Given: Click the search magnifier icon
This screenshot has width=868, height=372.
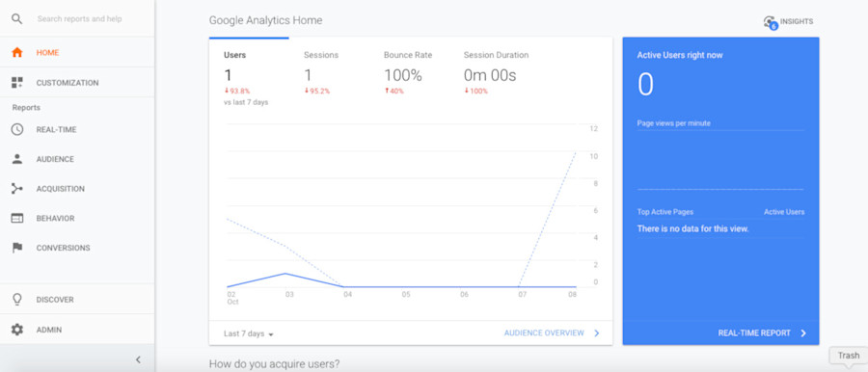Looking at the screenshot, I should [17, 19].
